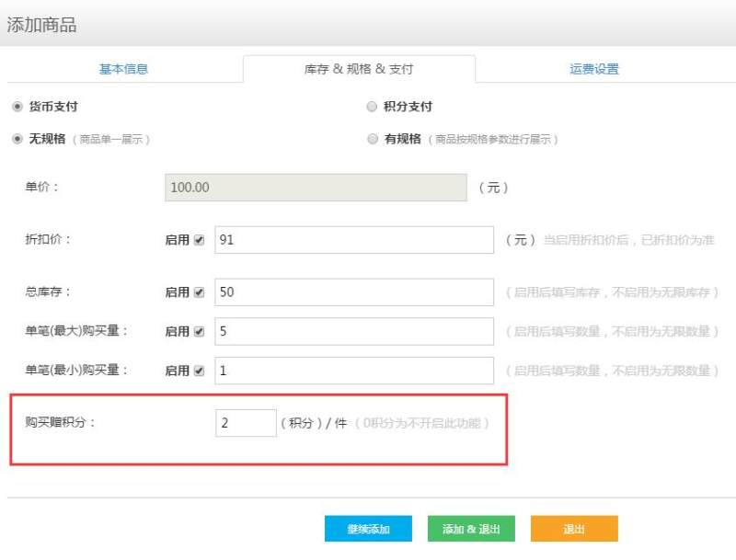Disable the 单笔(最小)购买量 启用 checkbox

[x=200, y=371]
